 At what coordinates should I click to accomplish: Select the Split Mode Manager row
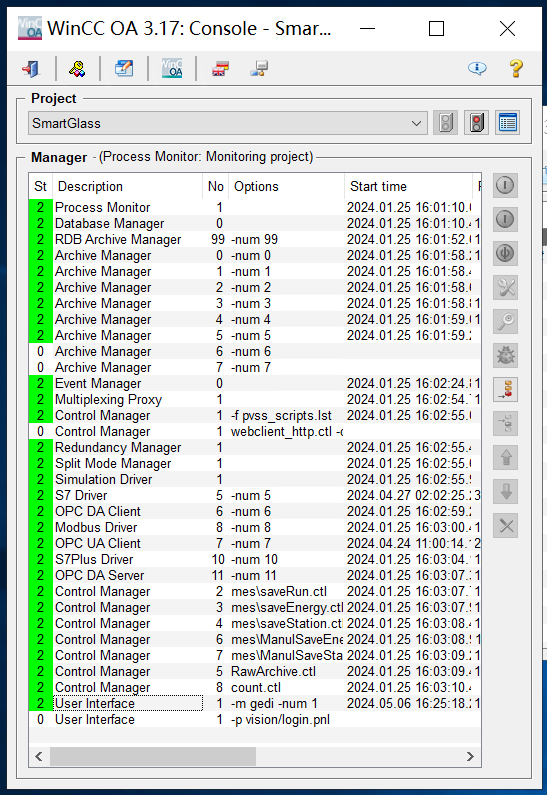(254, 463)
